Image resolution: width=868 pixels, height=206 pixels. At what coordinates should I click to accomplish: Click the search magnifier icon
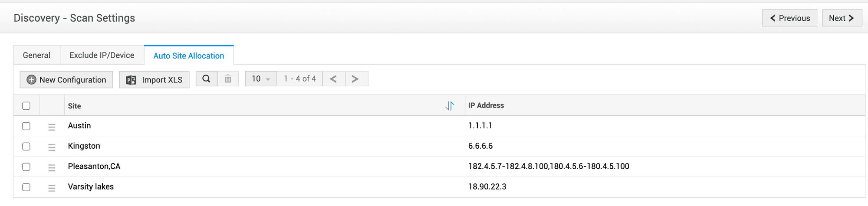point(207,79)
